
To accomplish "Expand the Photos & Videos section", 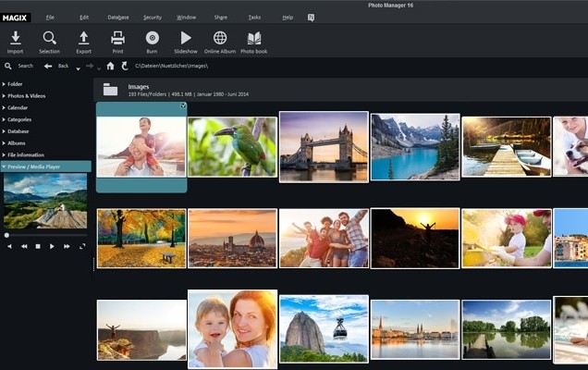I will [x=26, y=95].
